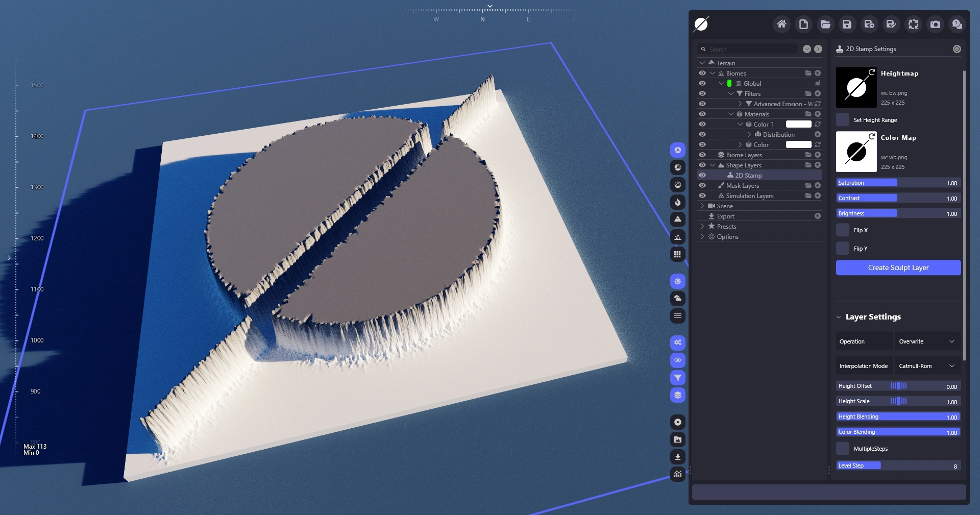Open project using the open folder icon
Image resolution: width=980 pixels, height=515 pixels.
click(825, 24)
